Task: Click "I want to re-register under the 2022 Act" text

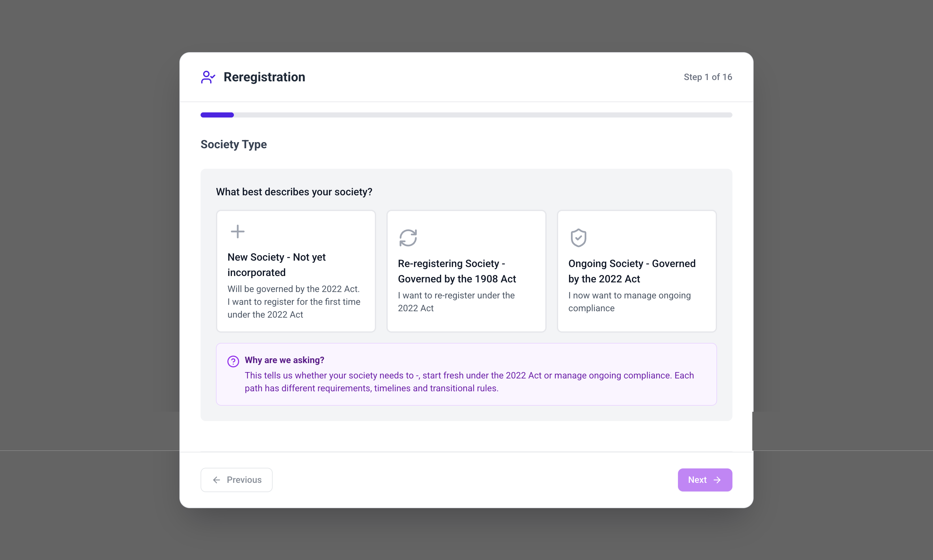Action: point(456,302)
